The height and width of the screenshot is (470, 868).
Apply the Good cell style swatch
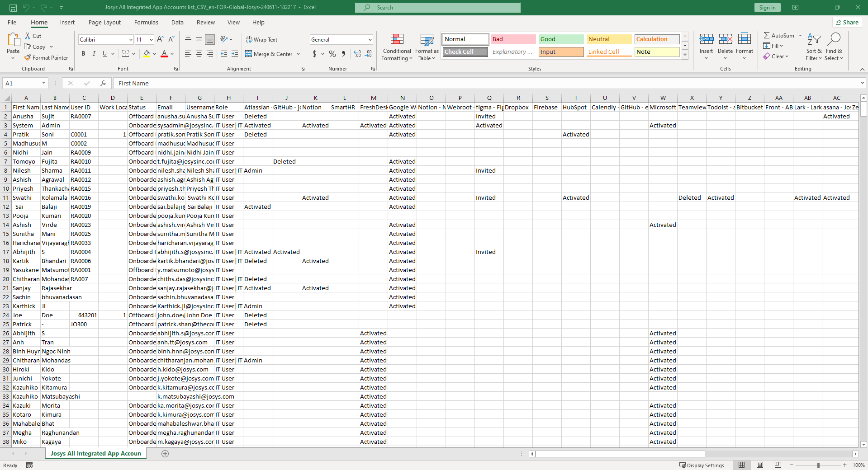click(561, 39)
